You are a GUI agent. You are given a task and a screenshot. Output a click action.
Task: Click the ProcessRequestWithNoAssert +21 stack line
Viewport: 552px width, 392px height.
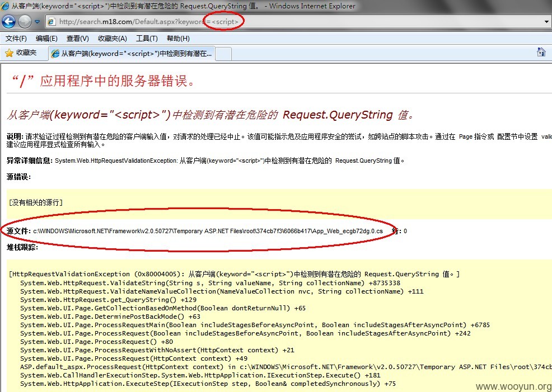(x=157, y=350)
